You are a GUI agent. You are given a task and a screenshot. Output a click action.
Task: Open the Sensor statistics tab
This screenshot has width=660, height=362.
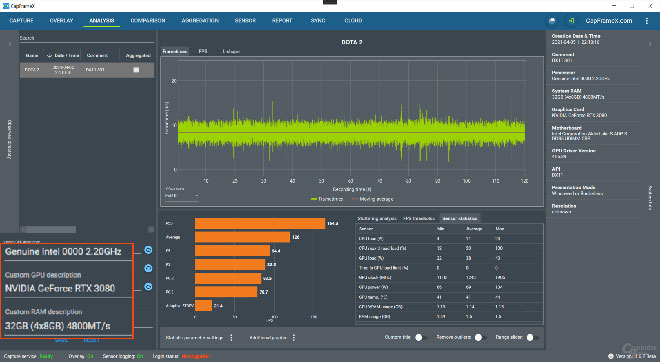tap(460, 218)
